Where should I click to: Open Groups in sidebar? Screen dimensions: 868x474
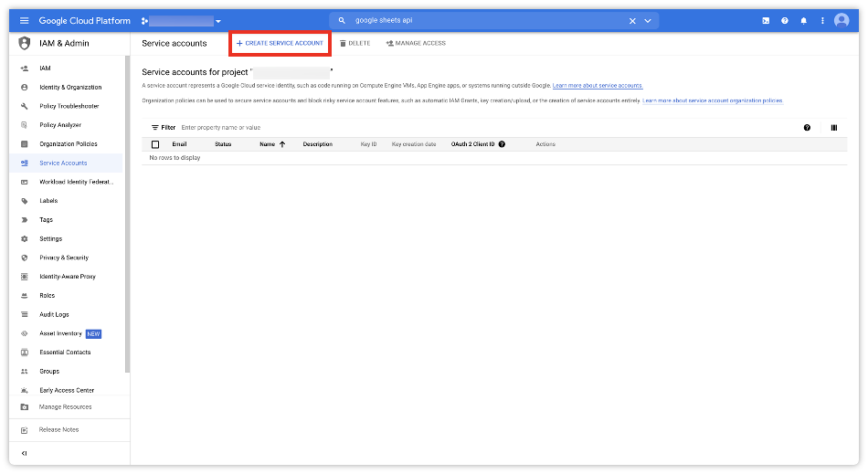click(49, 371)
